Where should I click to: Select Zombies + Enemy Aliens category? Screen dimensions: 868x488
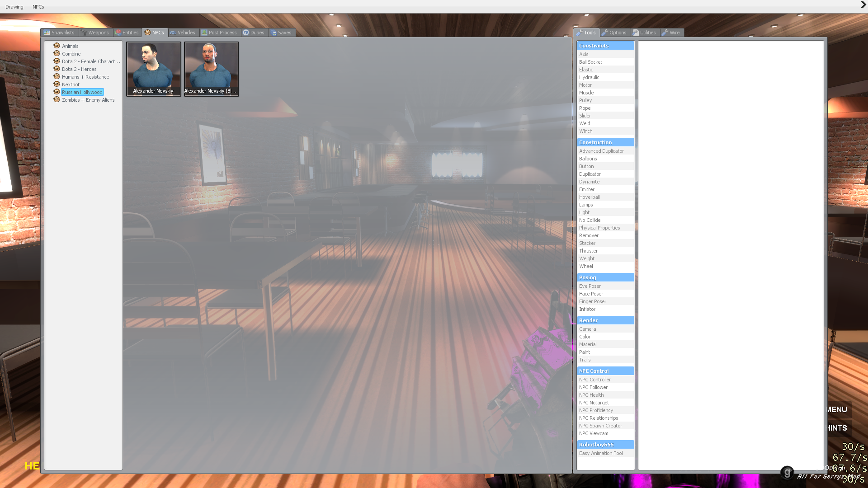click(x=88, y=100)
